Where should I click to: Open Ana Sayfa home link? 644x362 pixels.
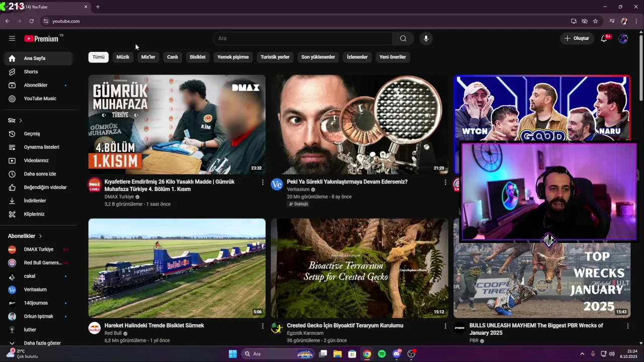[38, 58]
